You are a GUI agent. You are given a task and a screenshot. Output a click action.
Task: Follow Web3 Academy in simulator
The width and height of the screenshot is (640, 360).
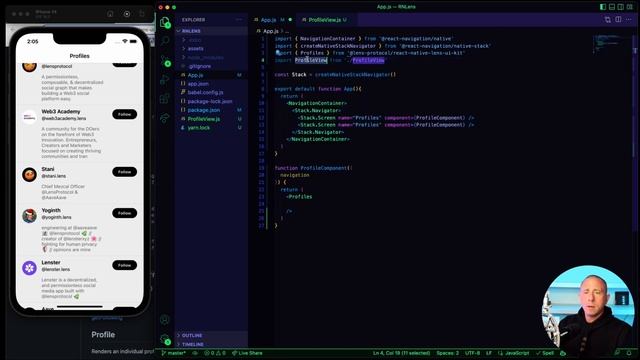tap(124, 114)
